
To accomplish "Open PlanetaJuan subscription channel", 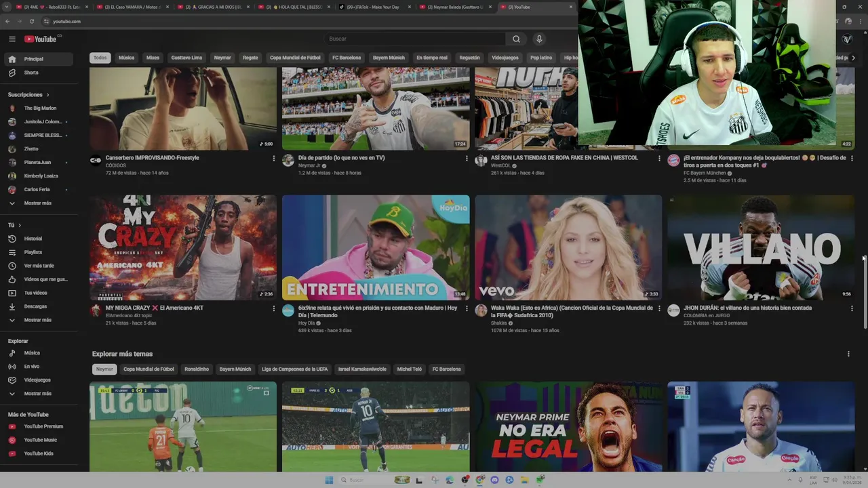I will click(39, 162).
